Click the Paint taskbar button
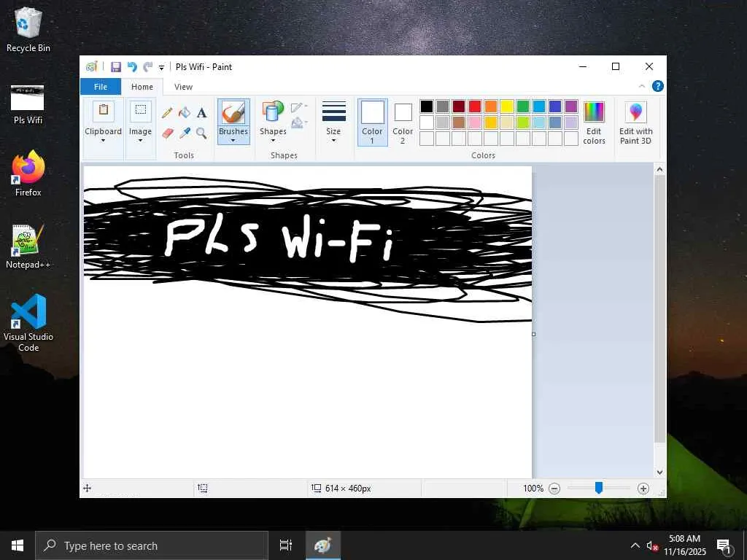This screenshot has height=560, width=747. point(322,545)
